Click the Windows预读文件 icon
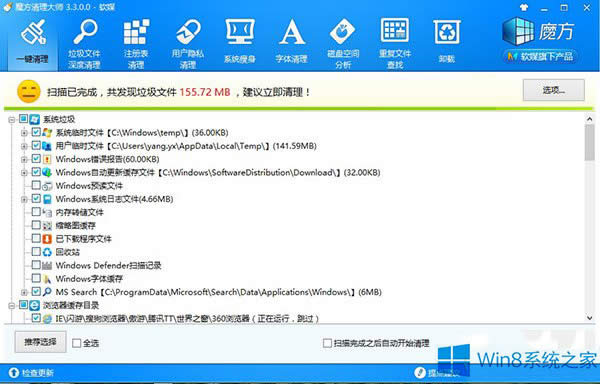The height and width of the screenshot is (384, 600). [x=47, y=186]
